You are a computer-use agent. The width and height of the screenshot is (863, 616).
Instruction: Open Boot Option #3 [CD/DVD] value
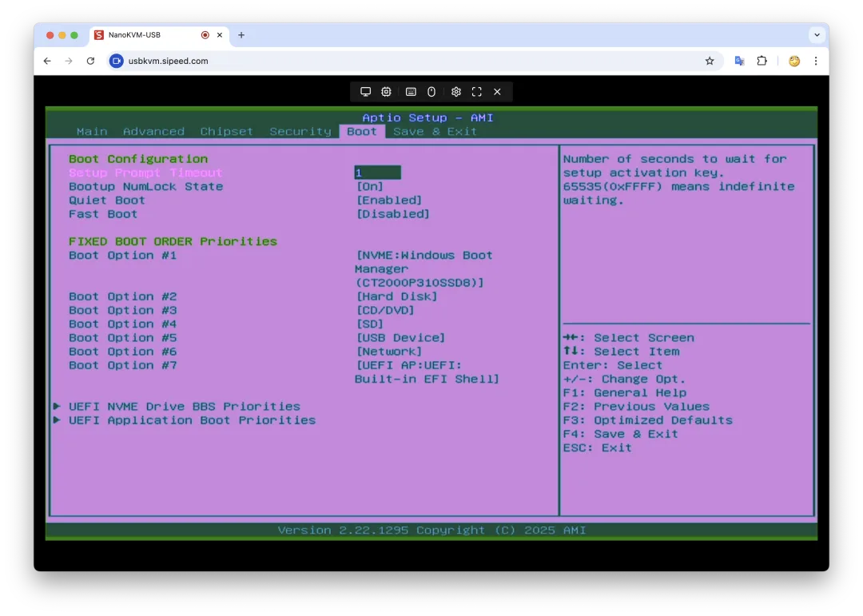coord(384,311)
